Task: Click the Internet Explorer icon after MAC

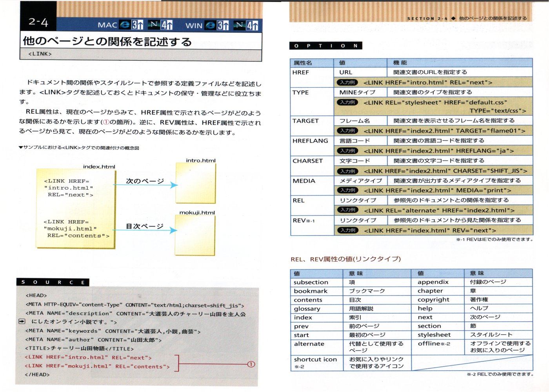Action: pos(125,25)
